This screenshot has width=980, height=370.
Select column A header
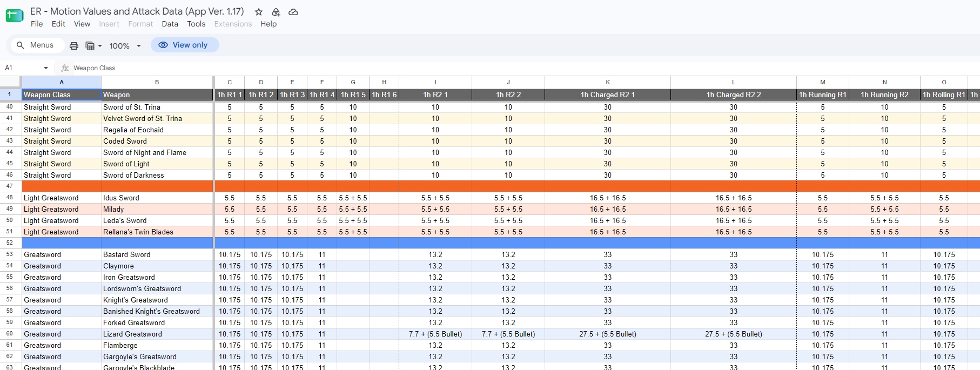[x=62, y=82]
